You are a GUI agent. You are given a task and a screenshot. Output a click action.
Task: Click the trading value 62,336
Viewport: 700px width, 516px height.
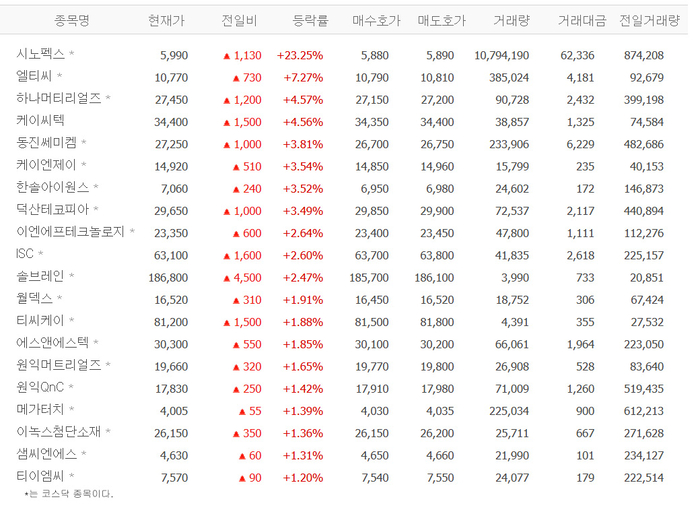(x=578, y=55)
